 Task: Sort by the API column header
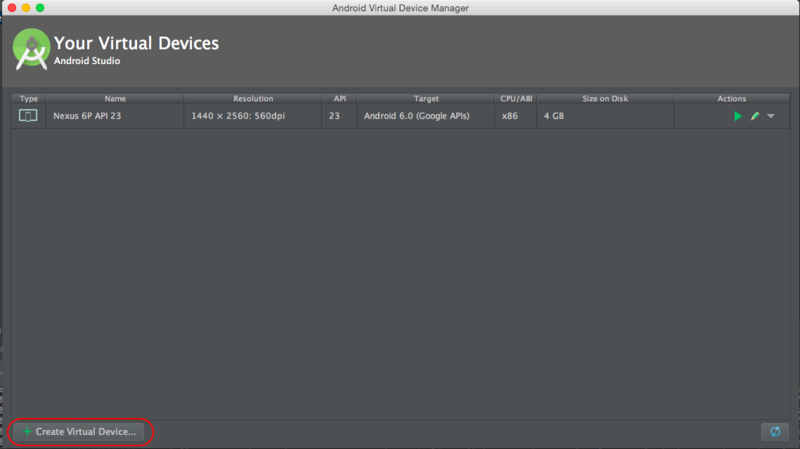point(339,98)
